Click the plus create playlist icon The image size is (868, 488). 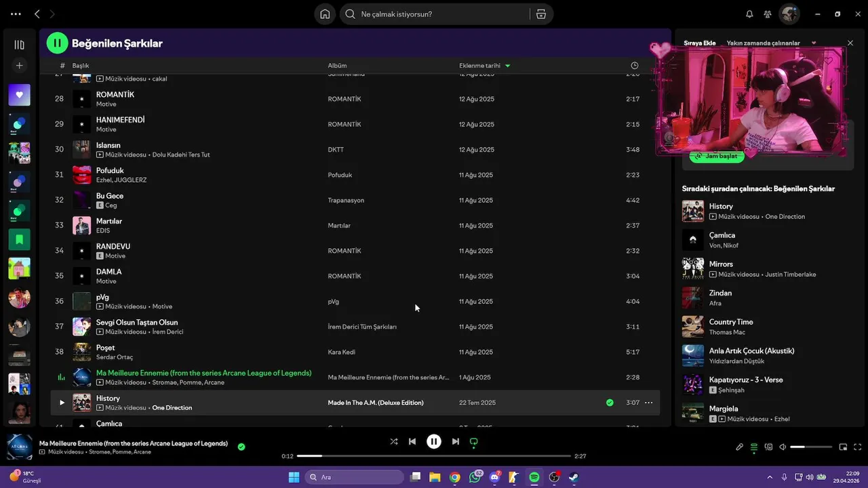click(19, 66)
